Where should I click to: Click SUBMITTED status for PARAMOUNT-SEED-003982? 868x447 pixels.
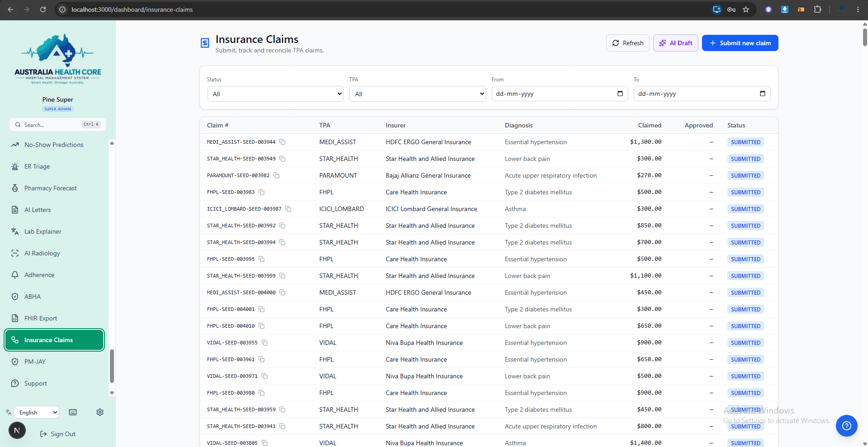click(745, 175)
